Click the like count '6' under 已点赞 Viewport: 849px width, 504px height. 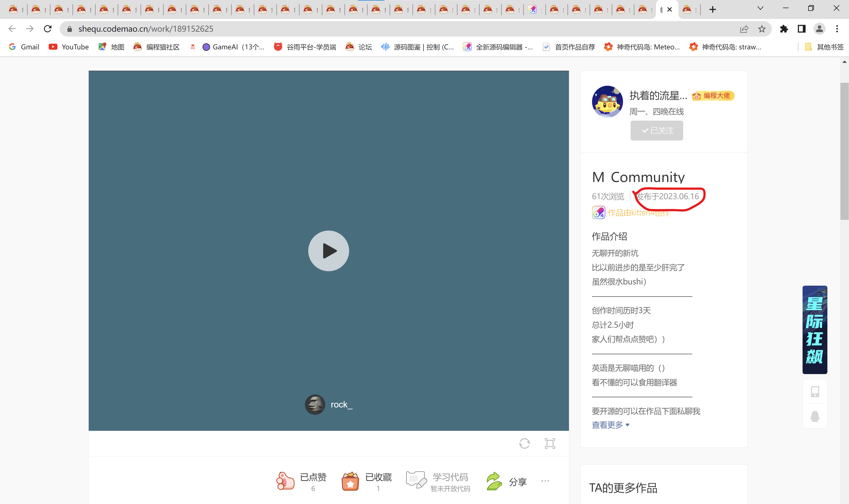(313, 489)
